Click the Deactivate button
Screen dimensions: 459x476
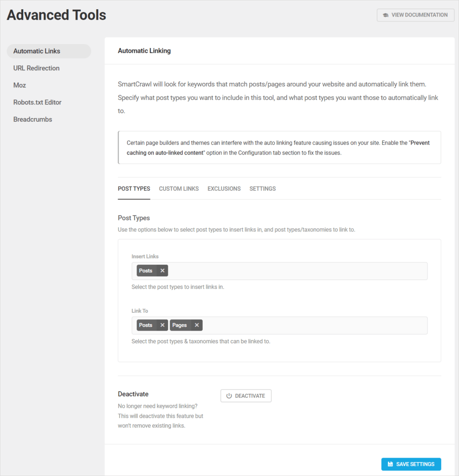246,396
